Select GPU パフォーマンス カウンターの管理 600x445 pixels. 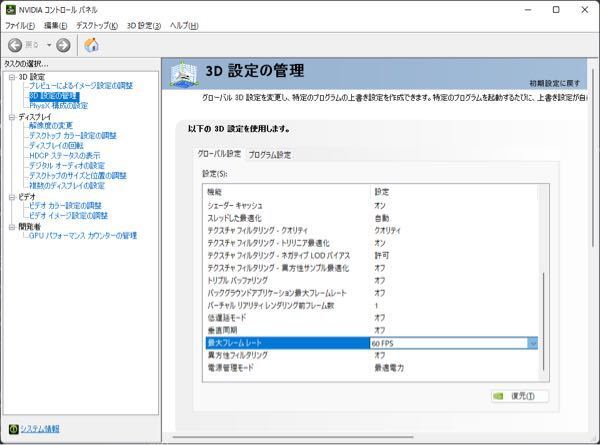(83, 235)
